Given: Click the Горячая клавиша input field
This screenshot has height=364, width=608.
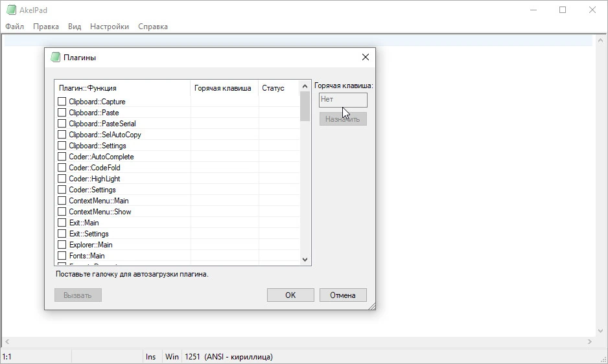Looking at the screenshot, I should (343, 100).
